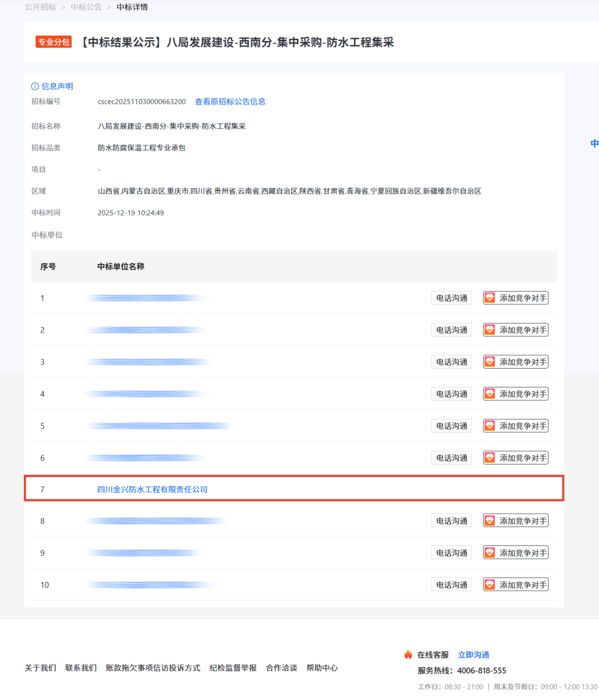Add row 9's winner as a competitor
Image resolution: width=599 pixels, height=700 pixels.
[x=515, y=552]
